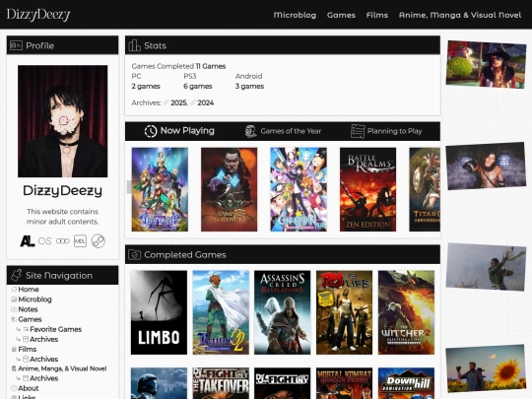Open the 2025 archive link
This screenshot has height=399, width=532.
178,102
